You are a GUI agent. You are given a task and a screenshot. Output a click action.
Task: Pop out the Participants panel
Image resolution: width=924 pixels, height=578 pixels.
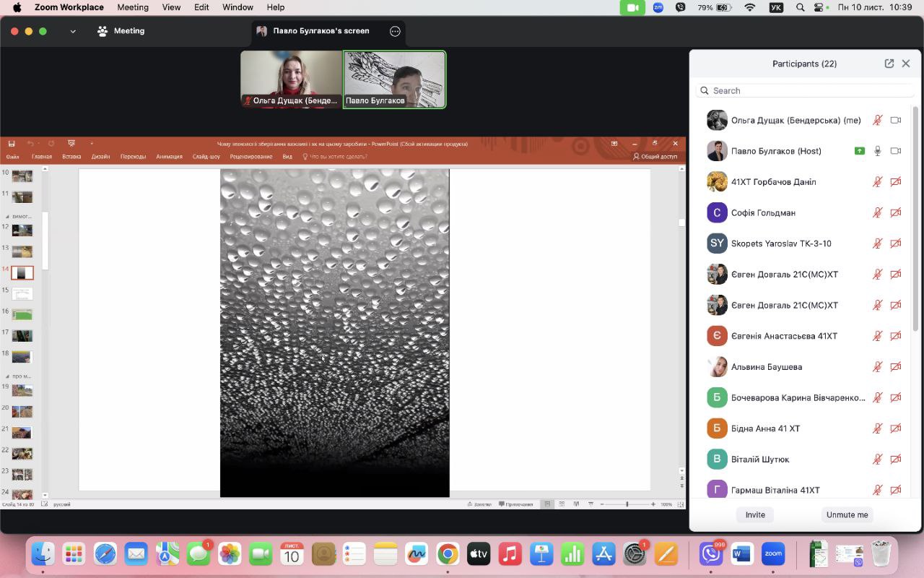click(x=889, y=64)
